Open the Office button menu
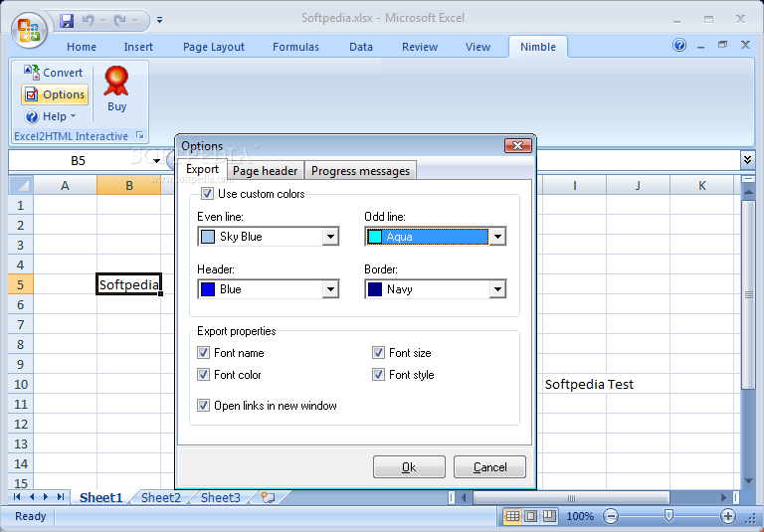This screenshot has width=764, height=532. tap(29, 29)
